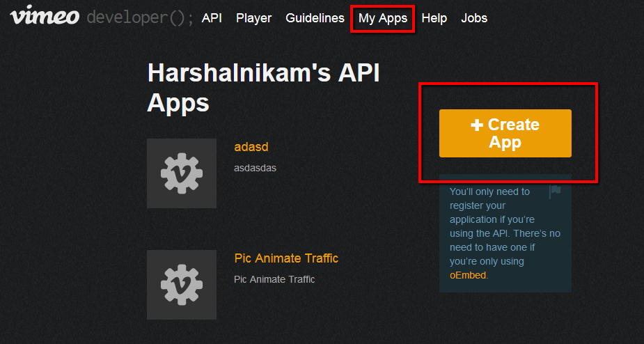Open the Pic Animate Traffic gear thumbnail
Viewport: 644px width, 344px height.
point(182,285)
